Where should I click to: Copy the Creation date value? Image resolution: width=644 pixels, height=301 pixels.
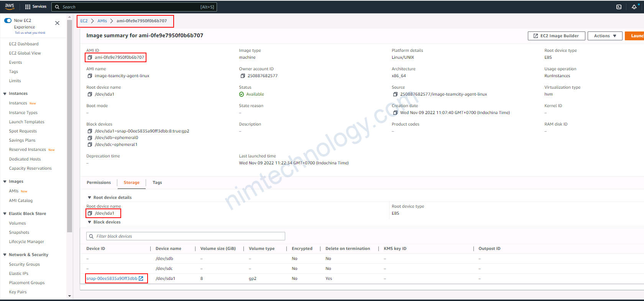(x=395, y=112)
